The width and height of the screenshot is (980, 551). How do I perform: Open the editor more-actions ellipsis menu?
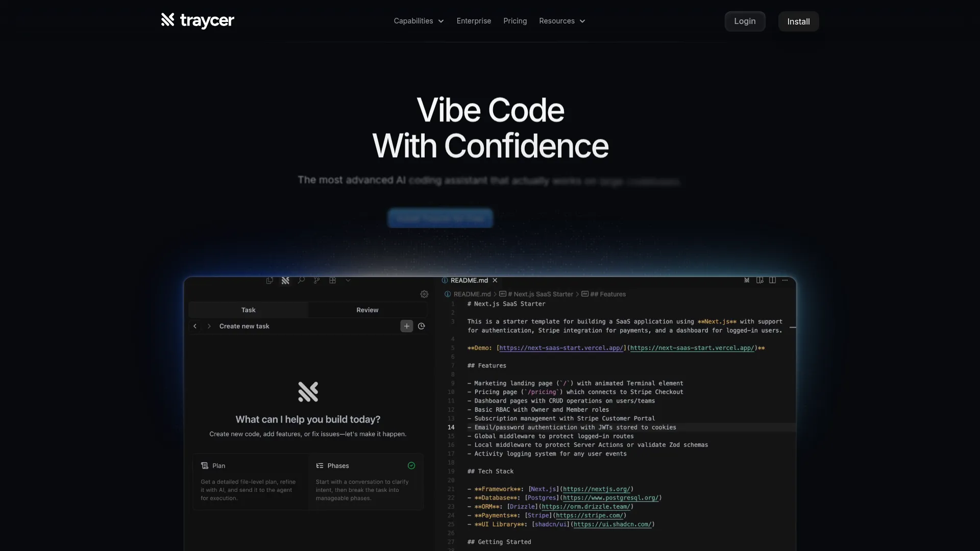[785, 280]
